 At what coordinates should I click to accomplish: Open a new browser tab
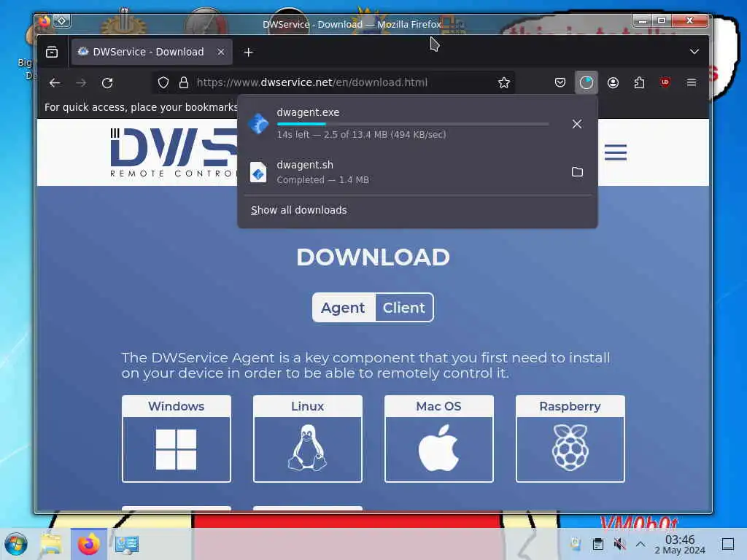248,52
